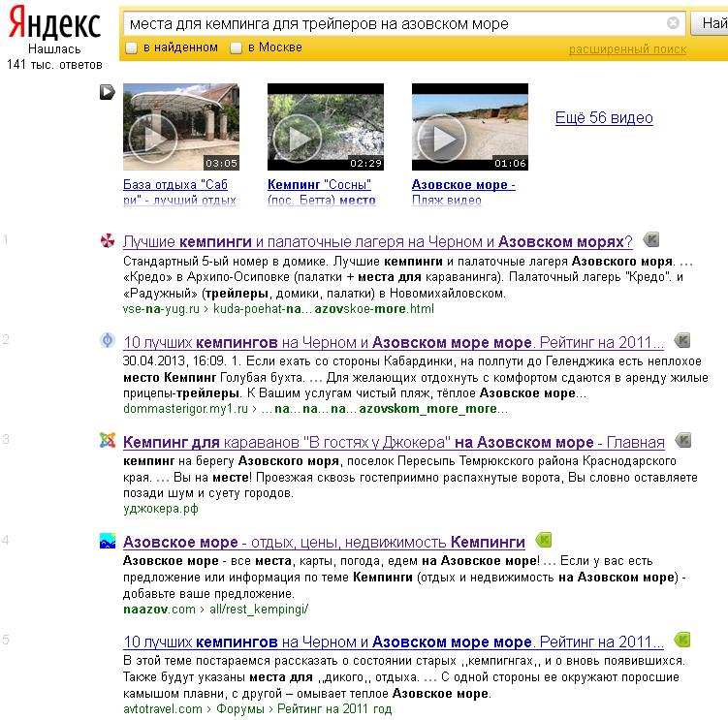
Task: Click the vse-na-yug.ru green URL
Action: [161, 309]
